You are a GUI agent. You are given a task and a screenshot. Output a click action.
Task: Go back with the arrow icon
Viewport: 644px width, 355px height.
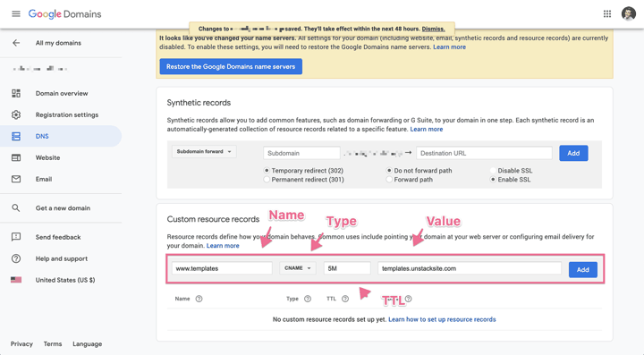tap(16, 43)
